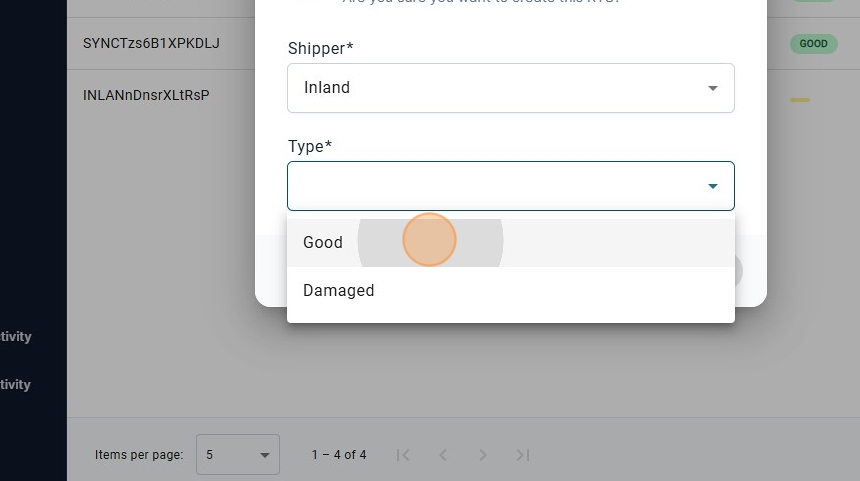
Task: Advance to the next page of results
Action: point(483,455)
